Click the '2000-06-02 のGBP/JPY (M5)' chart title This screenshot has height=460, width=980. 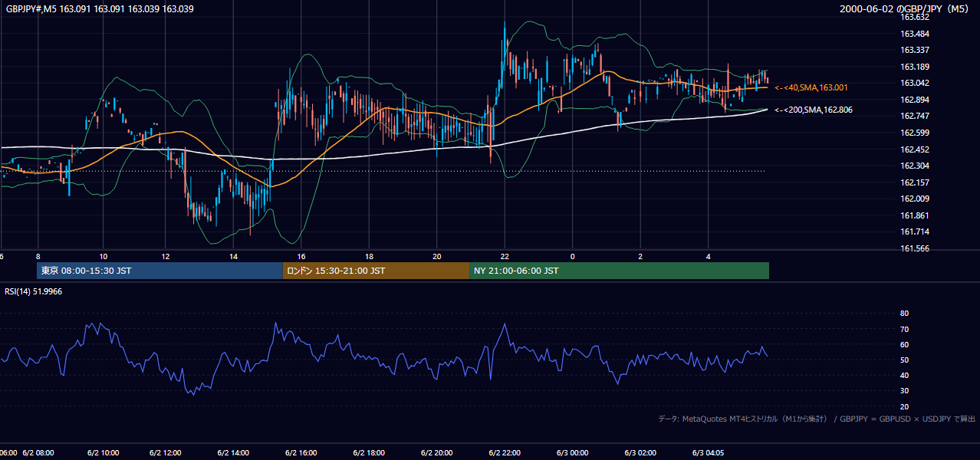pos(906,9)
